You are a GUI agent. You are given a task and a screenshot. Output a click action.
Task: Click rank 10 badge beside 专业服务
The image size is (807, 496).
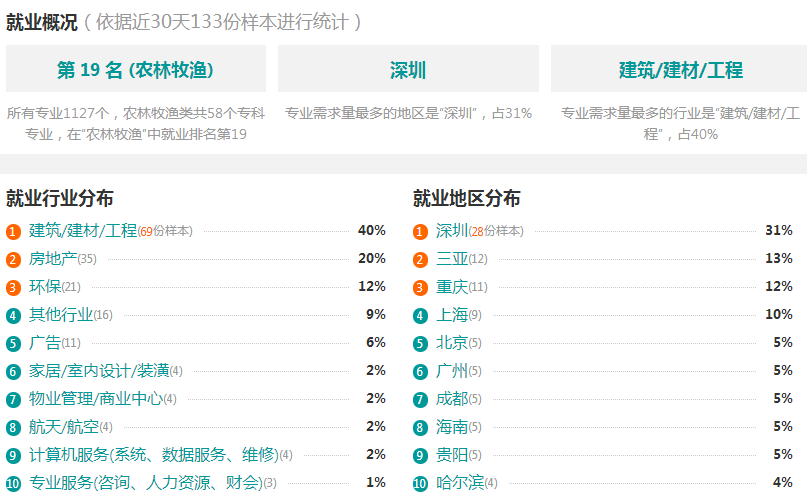pyautogui.click(x=13, y=484)
